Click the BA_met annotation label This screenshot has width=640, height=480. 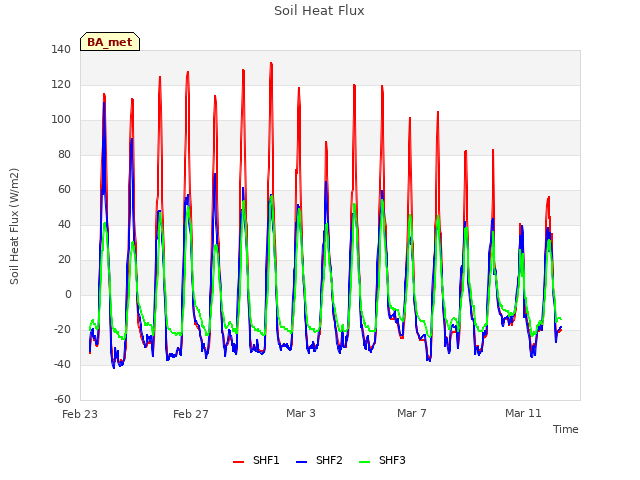pyautogui.click(x=110, y=42)
